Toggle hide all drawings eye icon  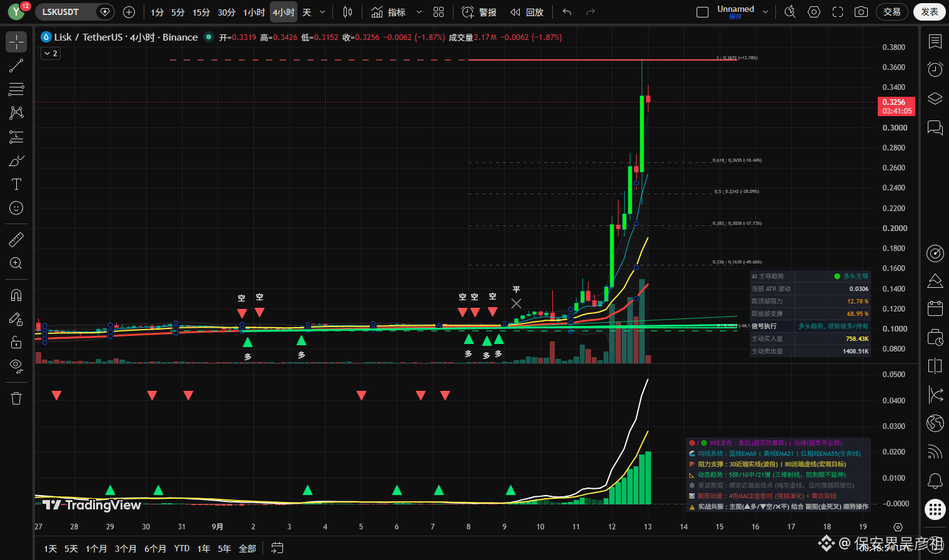(16, 365)
